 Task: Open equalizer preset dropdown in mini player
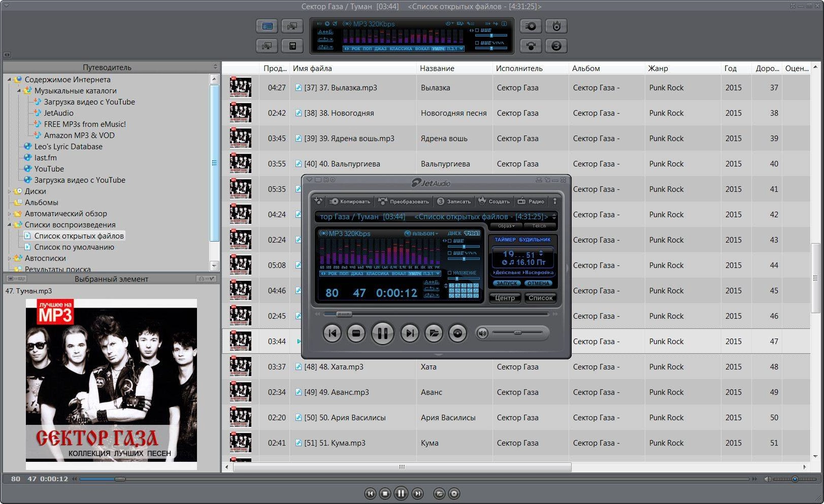(437, 274)
